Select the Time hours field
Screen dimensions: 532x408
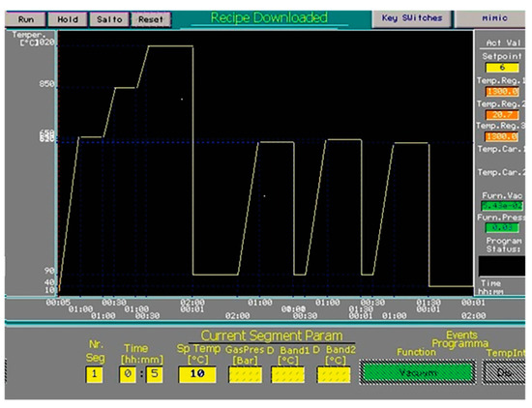pos(128,374)
